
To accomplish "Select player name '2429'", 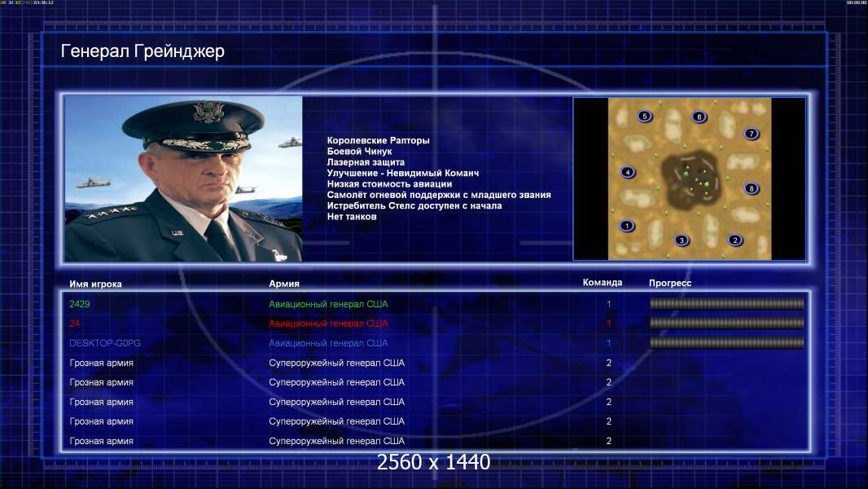I will point(80,304).
